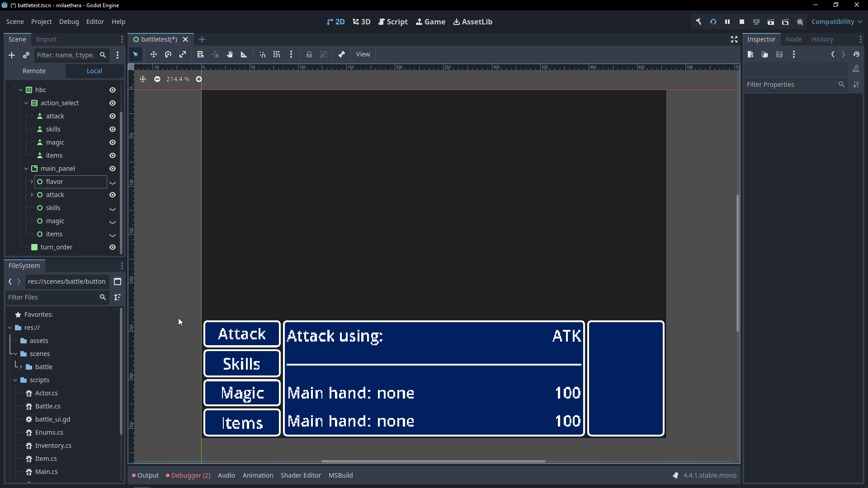Click the Add Child Node plus icon

pos(12,55)
